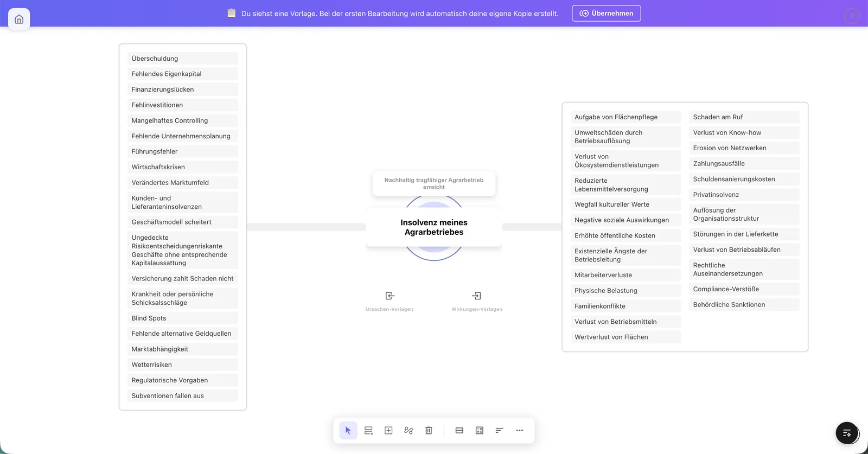The image size is (868, 454).
Task: Select Compliance-Verstöße item
Action: pyautogui.click(x=744, y=289)
